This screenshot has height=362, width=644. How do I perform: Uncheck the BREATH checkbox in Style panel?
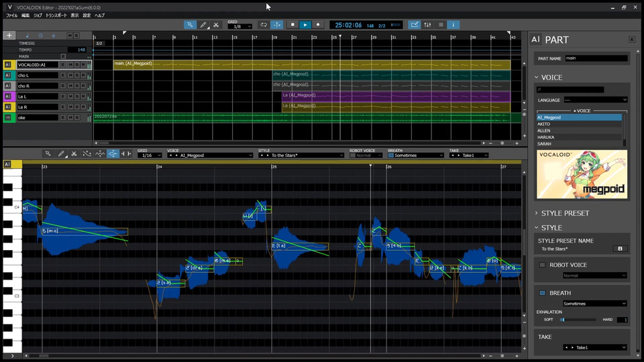[543, 293]
